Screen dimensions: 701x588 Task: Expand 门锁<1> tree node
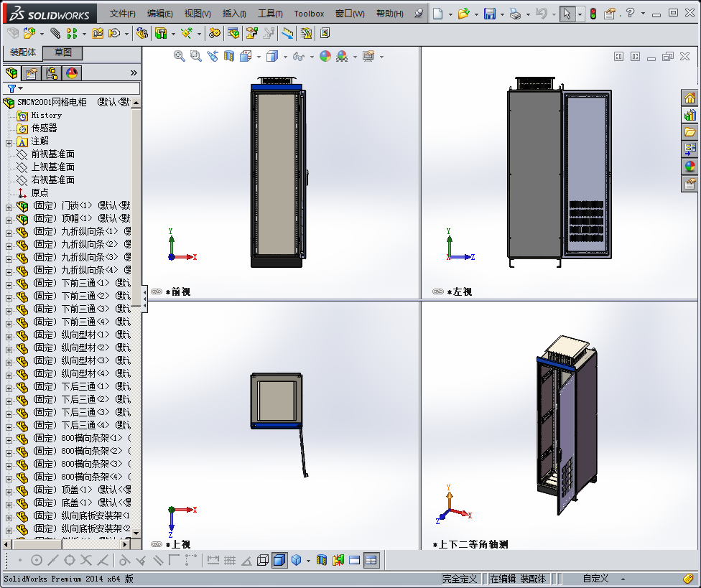pyautogui.click(x=9, y=207)
